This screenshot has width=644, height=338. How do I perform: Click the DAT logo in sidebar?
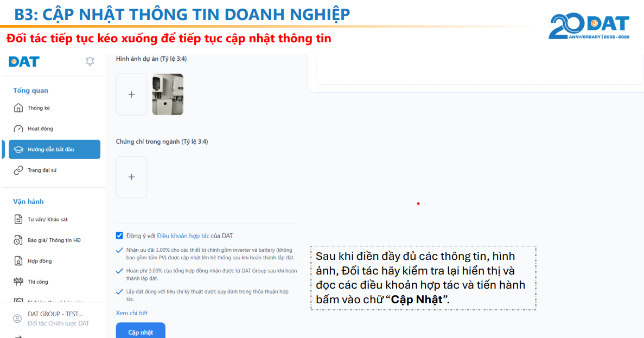point(24,62)
